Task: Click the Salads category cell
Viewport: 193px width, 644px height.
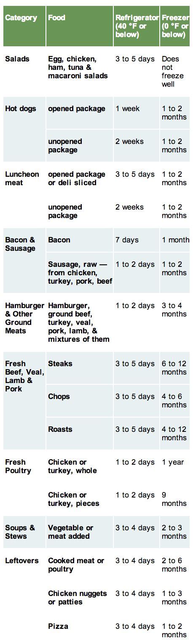Action: click(x=17, y=59)
